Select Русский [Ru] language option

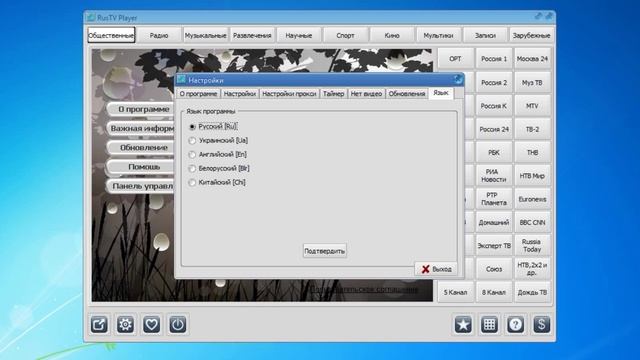tap(213, 127)
